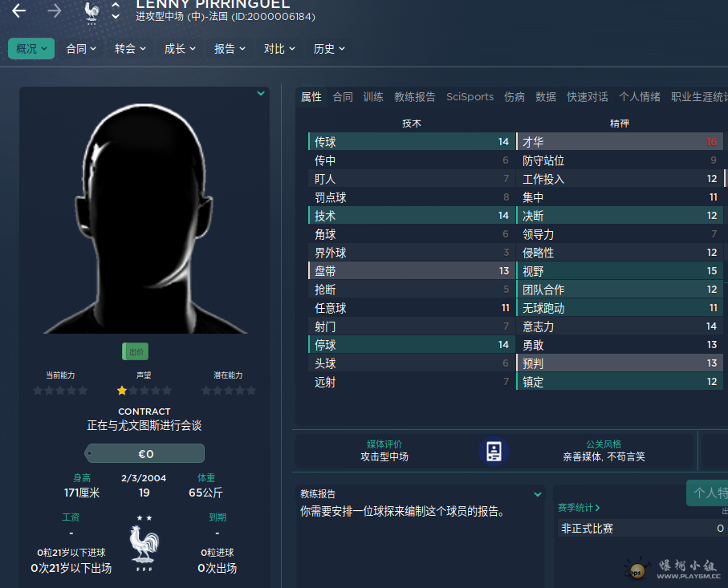This screenshot has height=588, width=728.
Task: Select the 才华 attribute row
Action: pyautogui.click(x=619, y=142)
